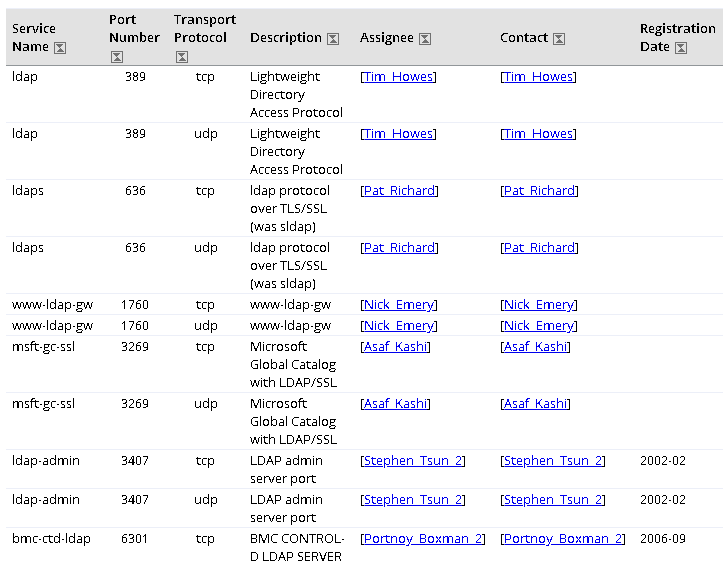Image resolution: width=723 pixels, height=563 pixels.
Task: Follow Portnoy Boxman 2 assignee link
Action: click(x=423, y=539)
